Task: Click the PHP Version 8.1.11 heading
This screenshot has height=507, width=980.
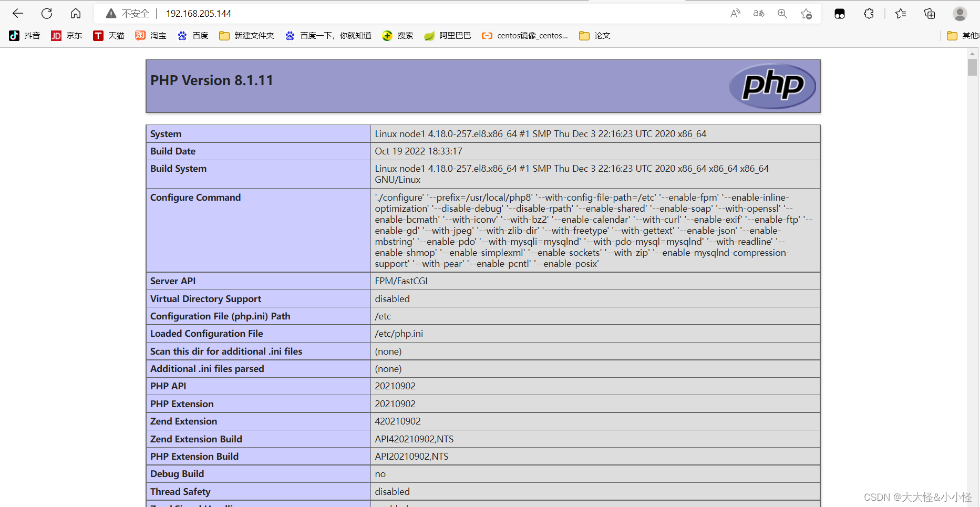Action: [212, 80]
